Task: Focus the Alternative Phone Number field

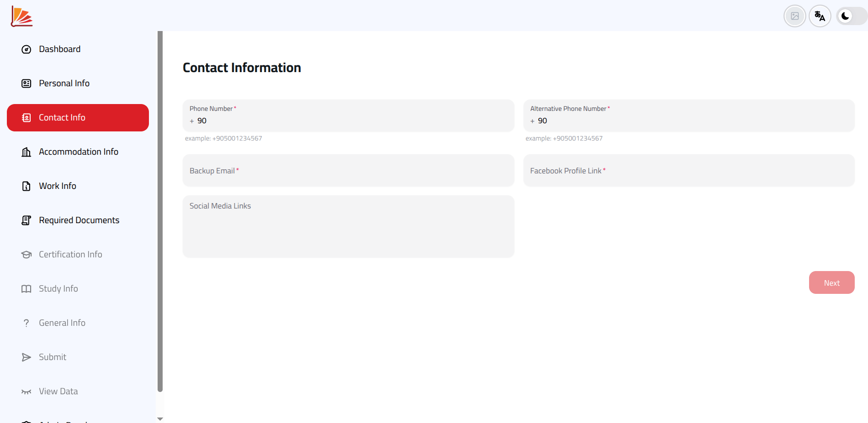Action: [688, 116]
